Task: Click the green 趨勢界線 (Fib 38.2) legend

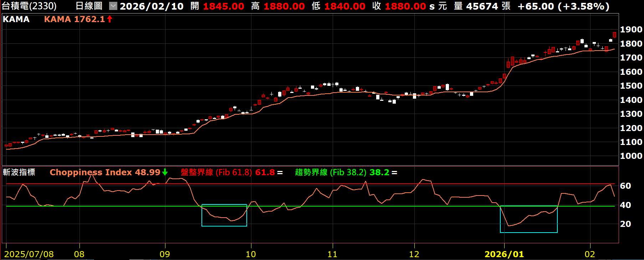Action: point(331,172)
